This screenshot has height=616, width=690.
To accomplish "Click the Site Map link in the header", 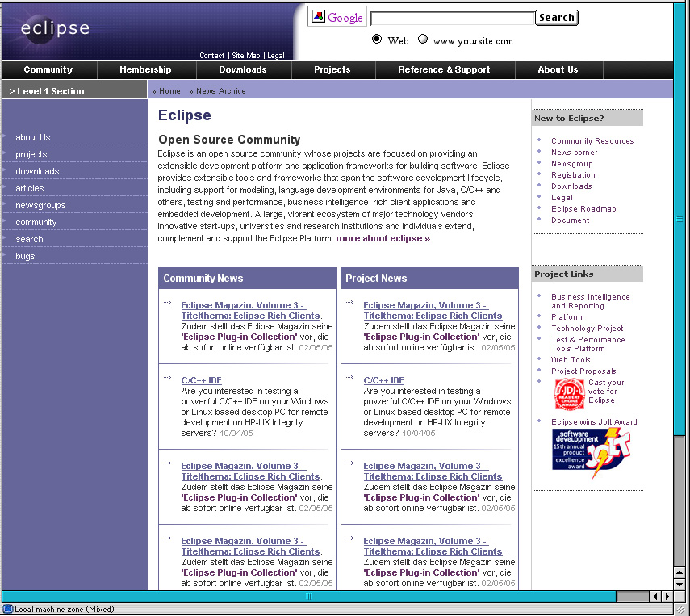I will point(246,56).
